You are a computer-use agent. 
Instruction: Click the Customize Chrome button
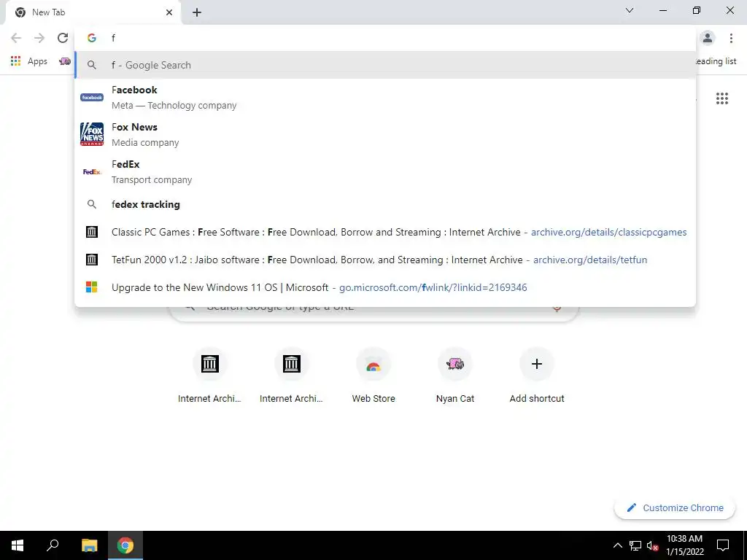[x=675, y=507]
